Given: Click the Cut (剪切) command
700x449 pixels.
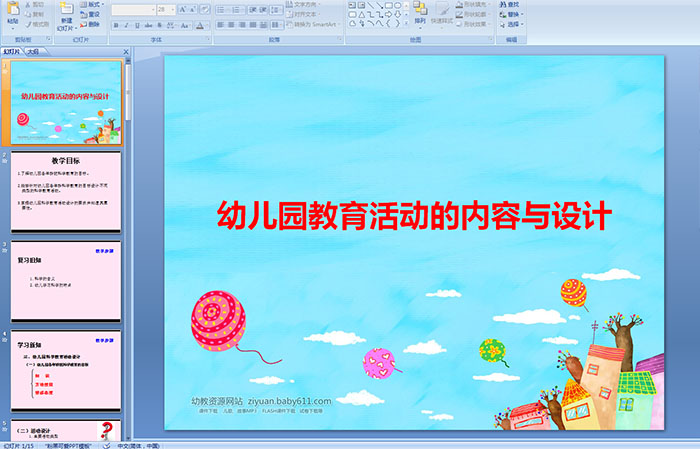Looking at the screenshot, I should (35, 4).
